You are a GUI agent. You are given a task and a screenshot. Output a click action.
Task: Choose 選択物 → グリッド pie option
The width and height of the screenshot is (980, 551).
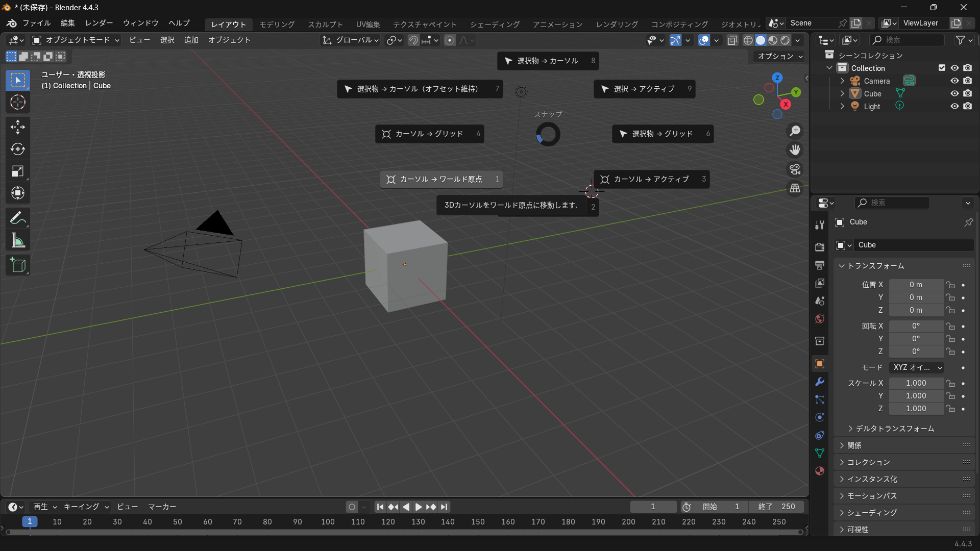pos(663,134)
